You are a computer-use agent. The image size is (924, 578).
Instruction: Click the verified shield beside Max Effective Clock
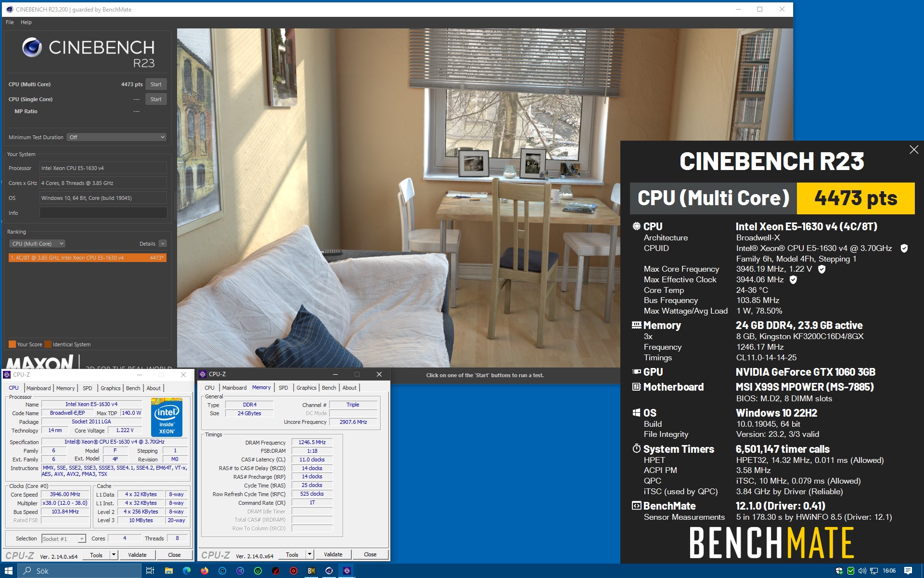pos(793,280)
